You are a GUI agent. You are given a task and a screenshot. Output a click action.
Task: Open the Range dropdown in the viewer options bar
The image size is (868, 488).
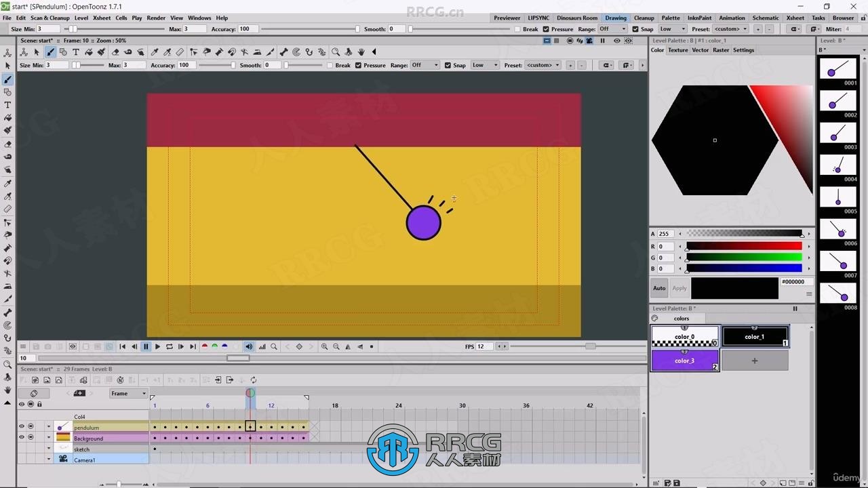click(425, 65)
